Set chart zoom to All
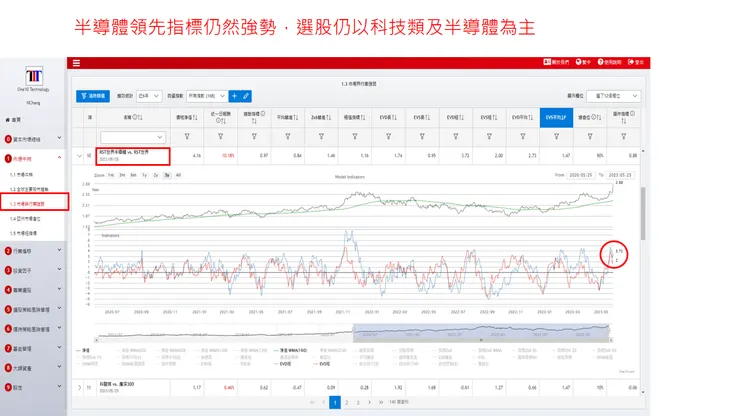740x416 pixels. click(178, 175)
